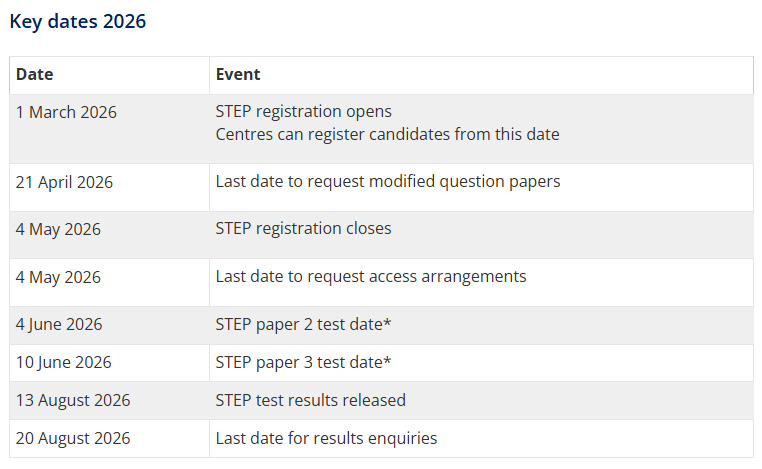Screen dimensions: 762x469
Task: Select the date beside "STEP registration closes"
Action: [x=58, y=229]
